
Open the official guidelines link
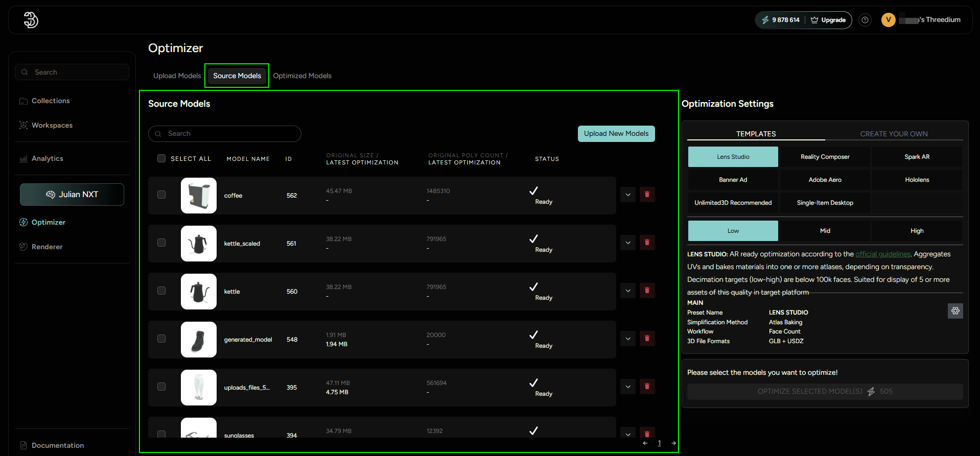click(x=882, y=254)
